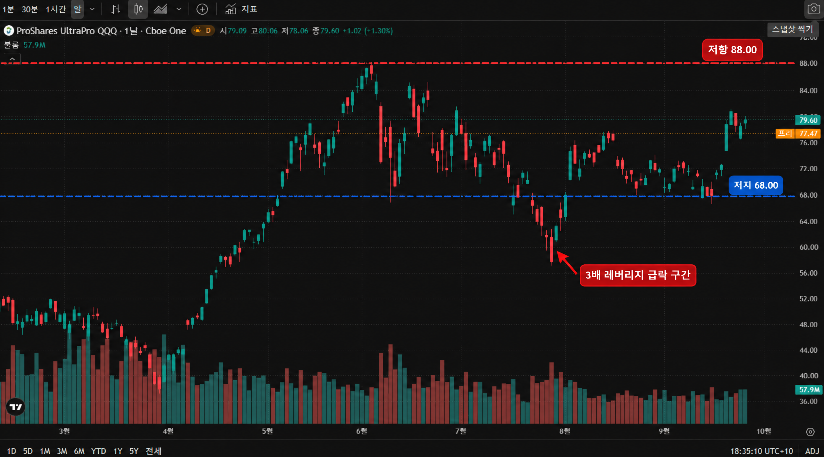This screenshot has width=824, height=457.
Task: Click the 60.00 price axis label
Action: click(x=808, y=247)
